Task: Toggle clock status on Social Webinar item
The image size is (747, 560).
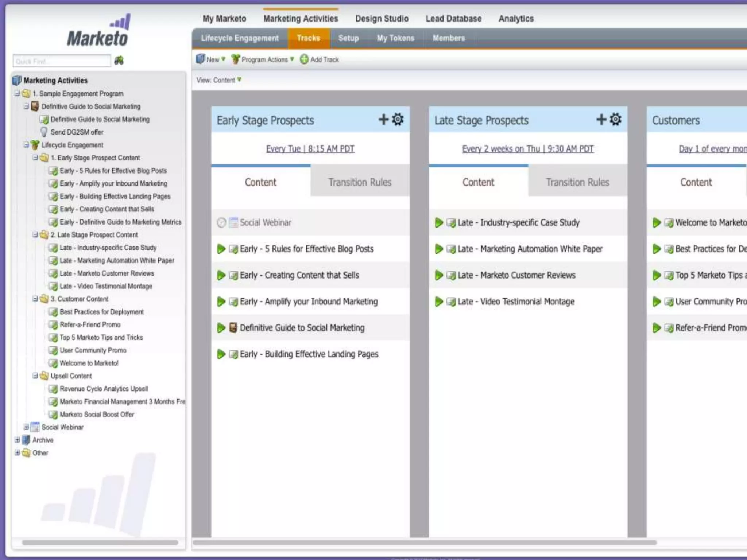Action: (221, 222)
